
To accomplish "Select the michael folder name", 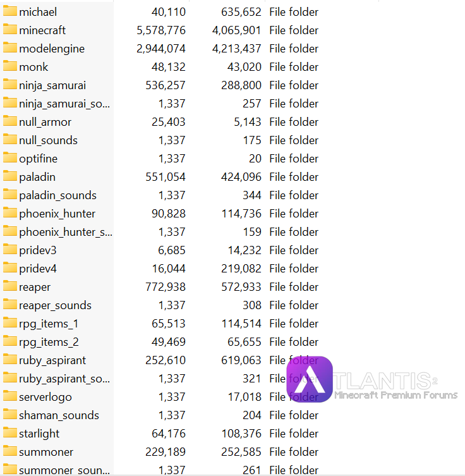I will click(x=38, y=12).
